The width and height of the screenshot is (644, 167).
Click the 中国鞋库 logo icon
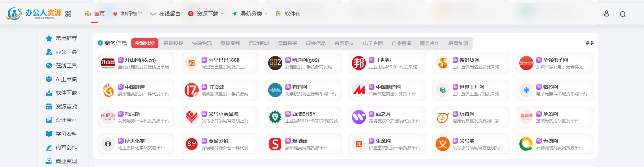click(x=108, y=90)
